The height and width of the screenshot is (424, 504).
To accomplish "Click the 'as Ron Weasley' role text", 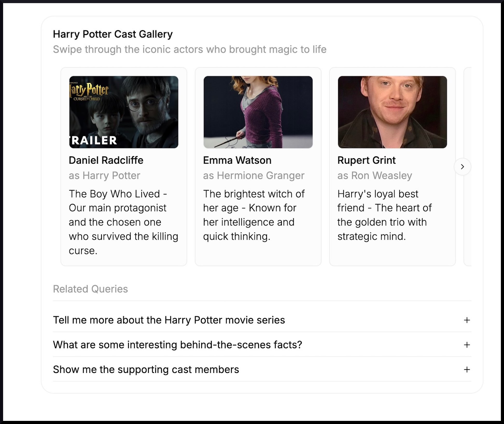I will [375, 176].
